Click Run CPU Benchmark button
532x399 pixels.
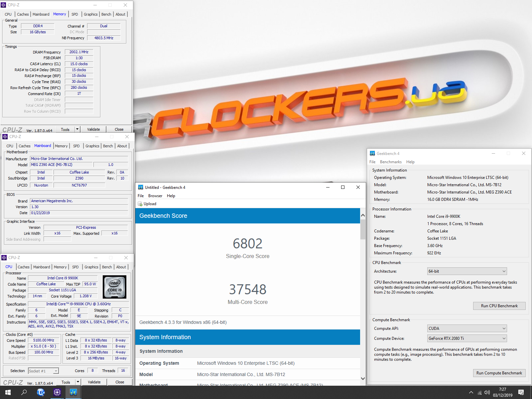(x=499, y=306)
